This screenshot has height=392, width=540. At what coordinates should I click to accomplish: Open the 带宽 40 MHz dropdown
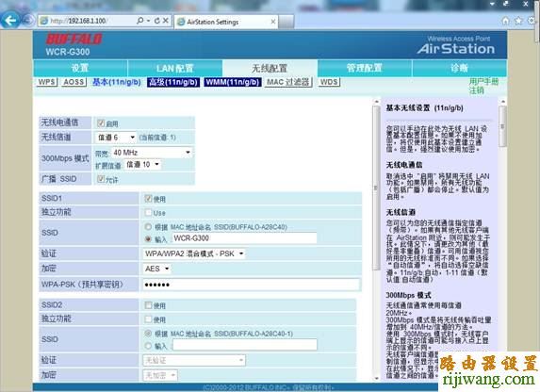pos(152,153)
